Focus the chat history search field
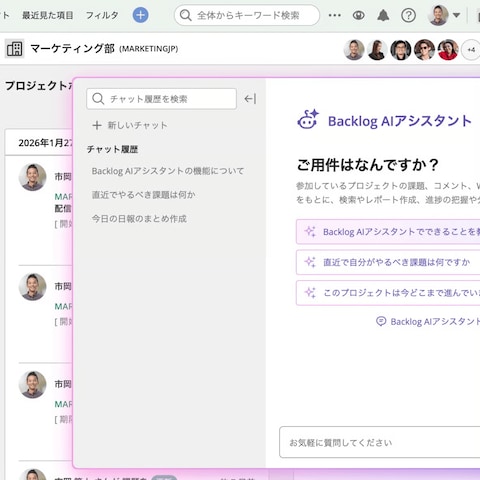The image size is (480, 480). click(161, 99)
